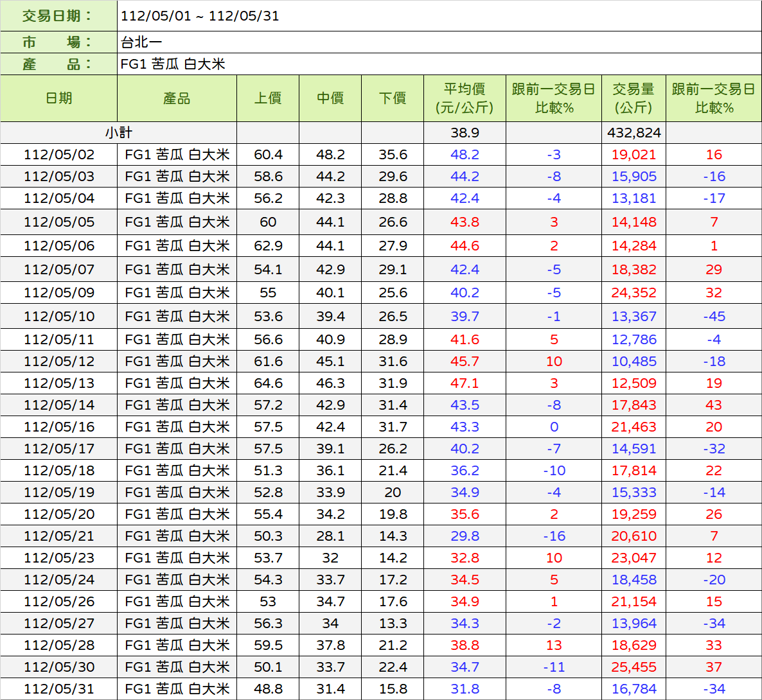Click the product value FG1 苦瓜 白大米
Image resolution: width=762 pixels, height=700 pixels.
(173, 64)
